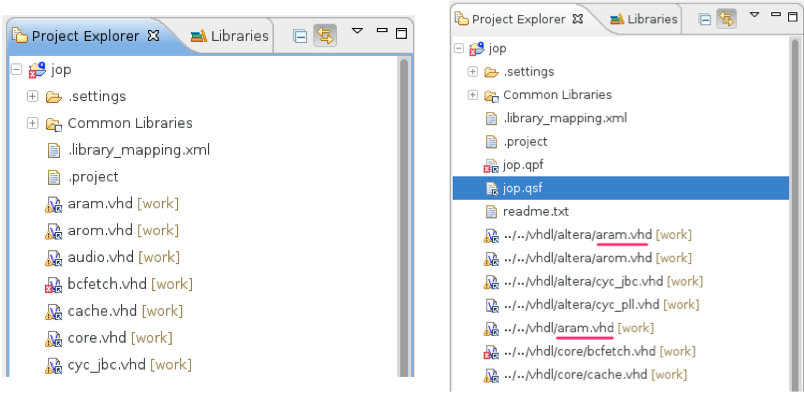
Task: Expand .settings folder in right panel
Action: (x=473, y=72)
